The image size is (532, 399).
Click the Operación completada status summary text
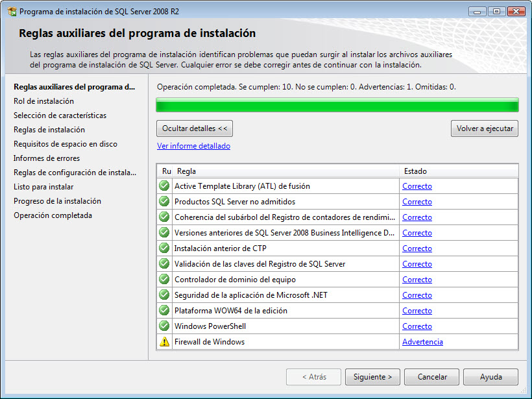[306, 87]
